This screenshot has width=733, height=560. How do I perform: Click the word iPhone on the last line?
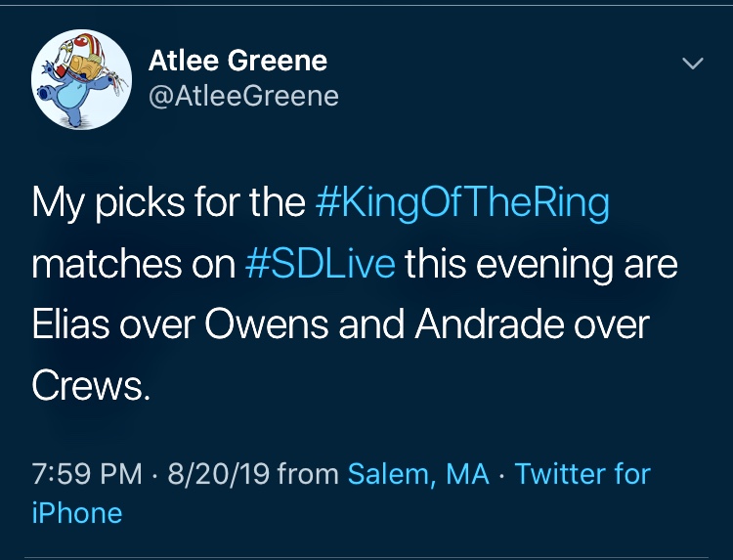(77, 513)
